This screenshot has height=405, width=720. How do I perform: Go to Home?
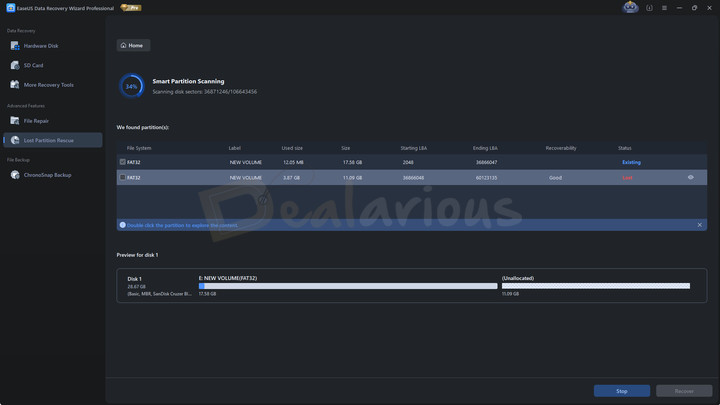133,45
